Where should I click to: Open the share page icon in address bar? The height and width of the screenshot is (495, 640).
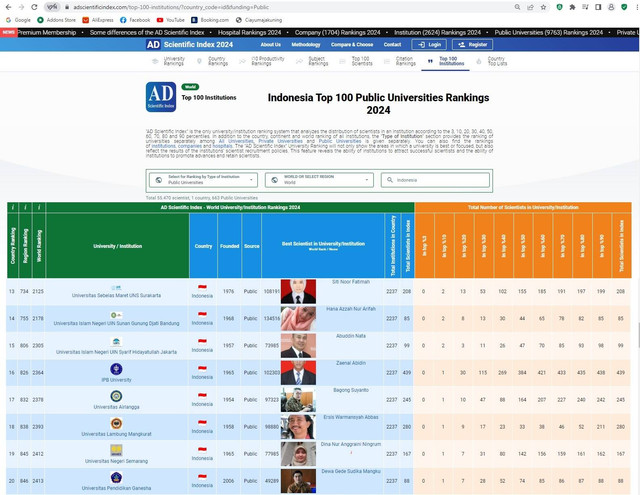click(x=530, y=7)
